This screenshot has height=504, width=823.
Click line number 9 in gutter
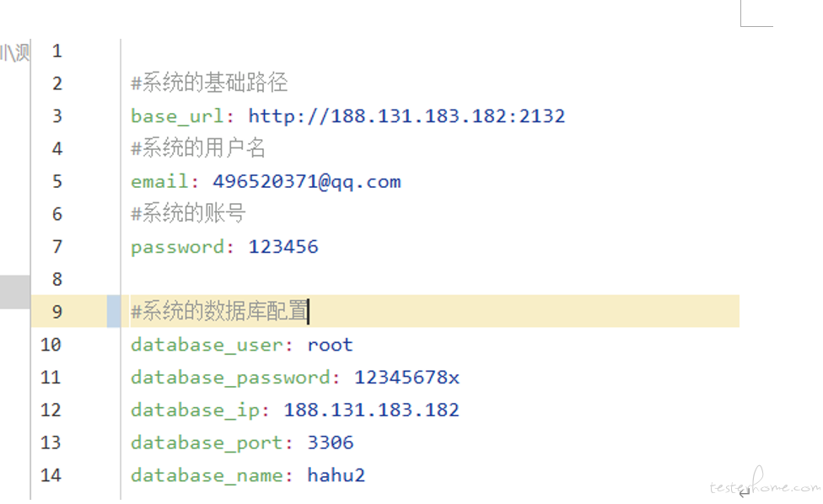pyautogui.click(x=57, y=312)
